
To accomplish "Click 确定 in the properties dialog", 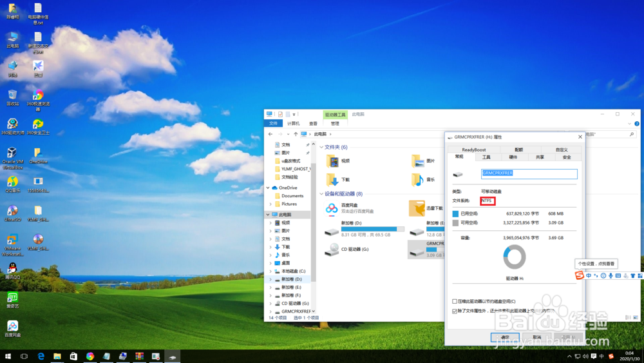I will tap(505, 337).
